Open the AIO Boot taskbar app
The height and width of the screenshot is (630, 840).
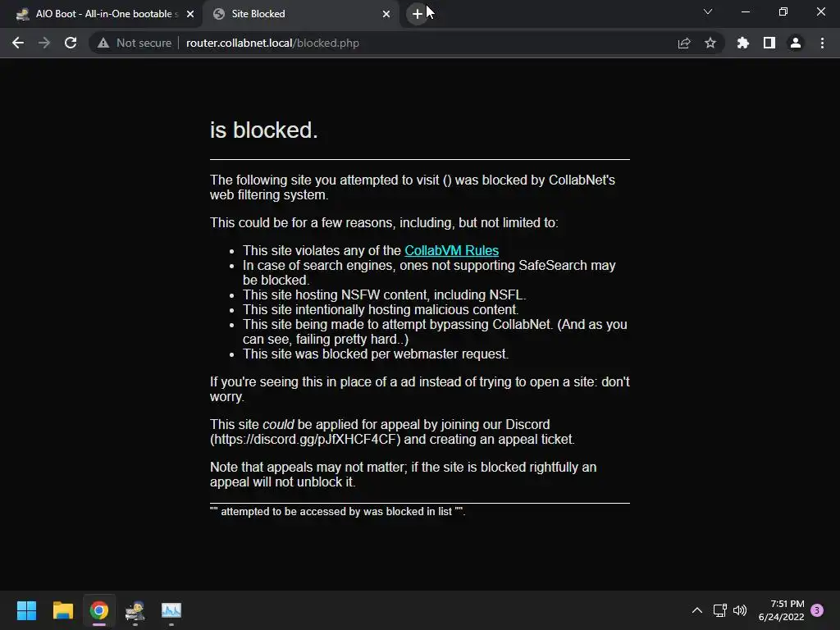click(x=135, y=610)
